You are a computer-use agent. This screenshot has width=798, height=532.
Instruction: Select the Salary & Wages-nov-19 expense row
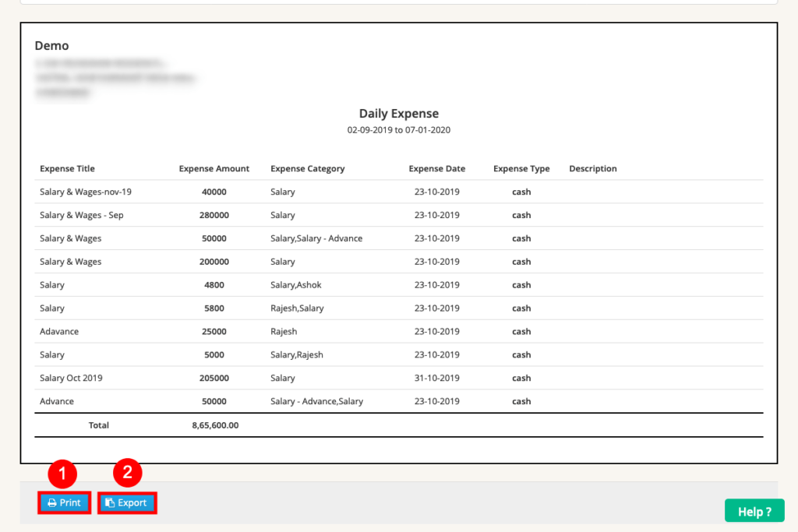[87, 192]
